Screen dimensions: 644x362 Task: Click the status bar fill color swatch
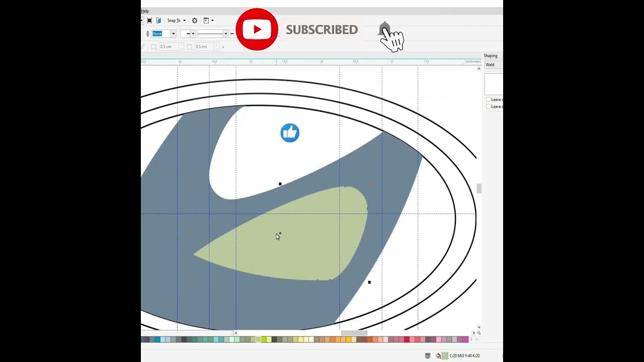click(445, 356)
